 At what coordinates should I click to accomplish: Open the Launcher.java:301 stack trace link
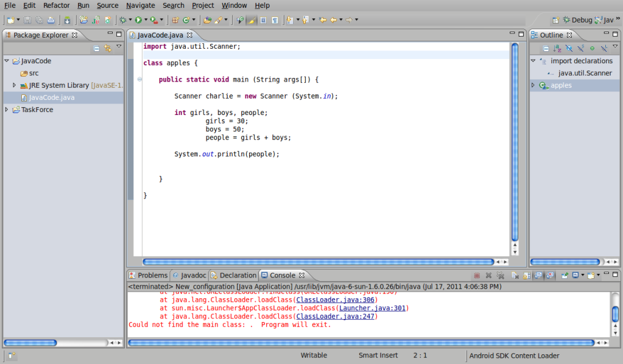click(372, 308)
